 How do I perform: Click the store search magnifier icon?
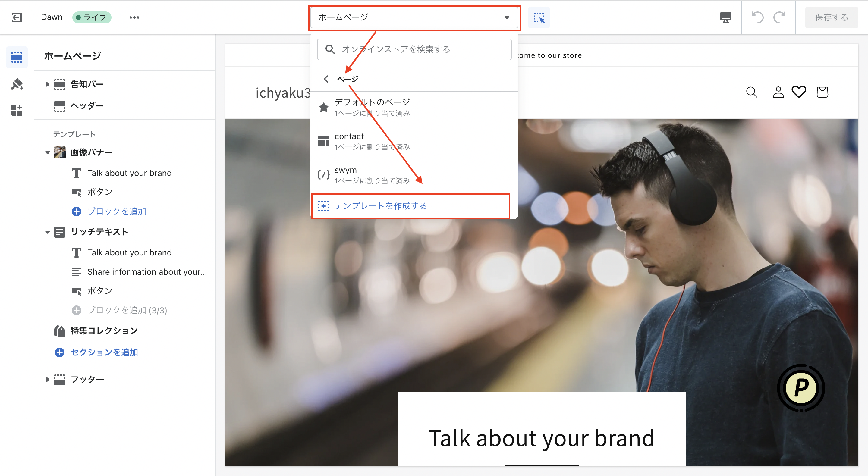[x=751, y=92]
